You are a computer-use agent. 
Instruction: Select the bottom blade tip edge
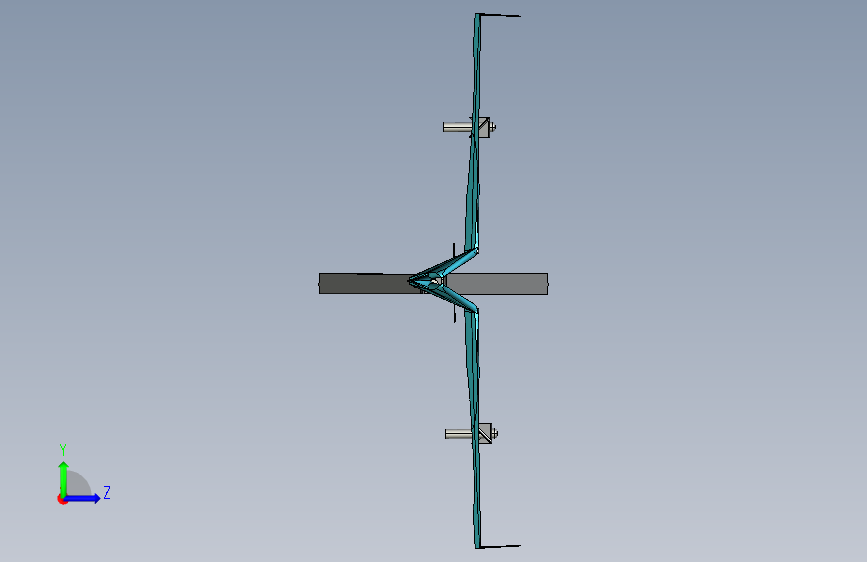pos(499,547)
